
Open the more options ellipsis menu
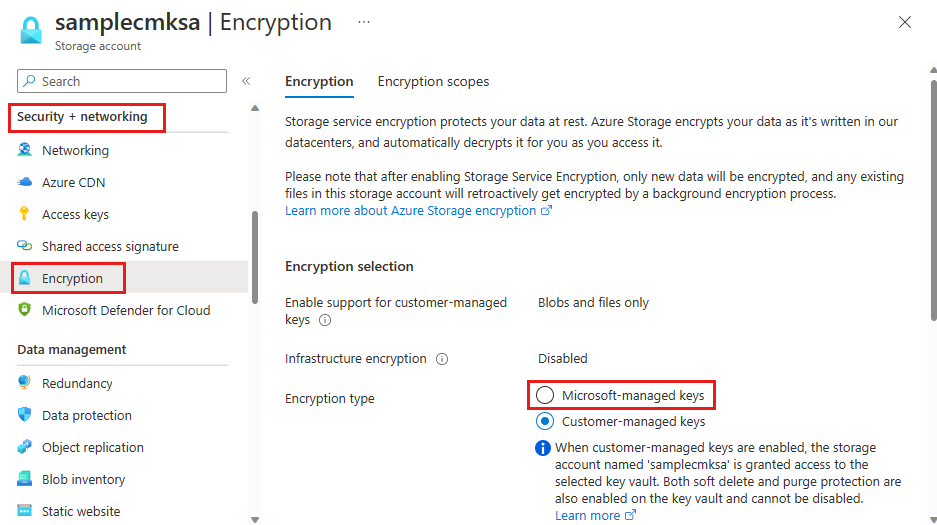coord(364,22)
